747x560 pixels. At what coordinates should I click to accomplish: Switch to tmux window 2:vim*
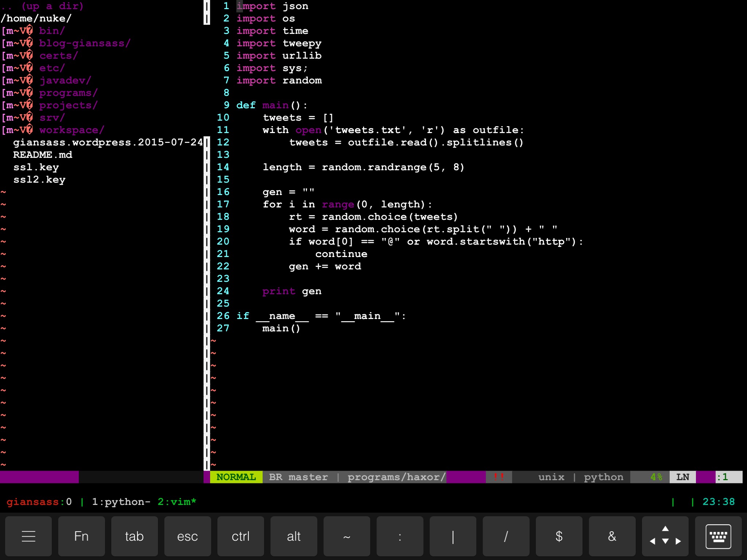(x=177, y=502)
